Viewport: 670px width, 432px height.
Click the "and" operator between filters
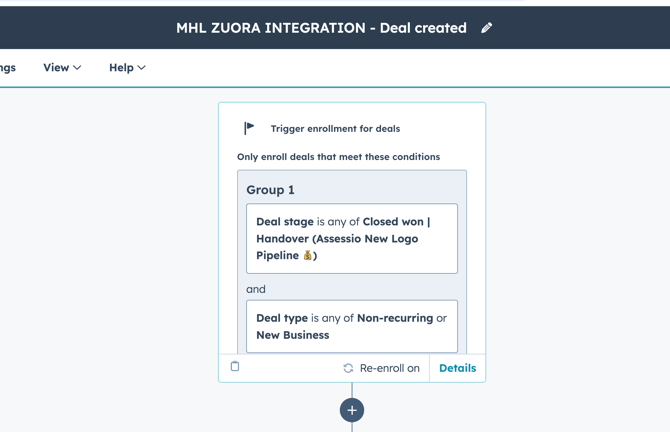coord(256,289)
